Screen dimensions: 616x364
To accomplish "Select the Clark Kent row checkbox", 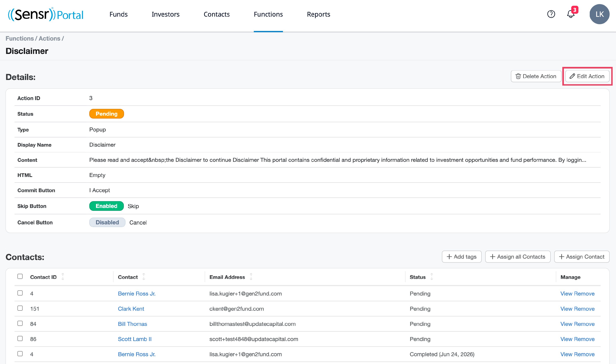I will (20, 308).
